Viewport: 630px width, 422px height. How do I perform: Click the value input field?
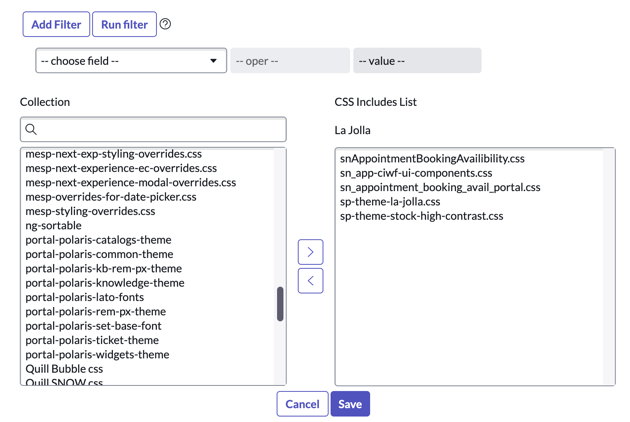(417, 61)
